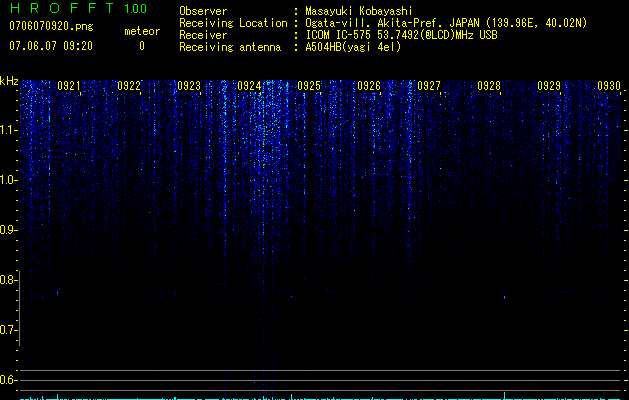Click the bright echo dot after 0928

tap(504, 297)
